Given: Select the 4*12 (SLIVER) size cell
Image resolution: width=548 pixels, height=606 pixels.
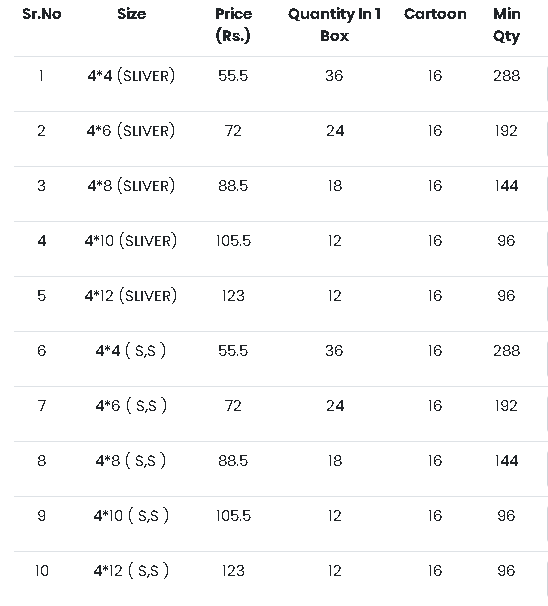Looking at the screenshot, I should [x=131, y=296].
